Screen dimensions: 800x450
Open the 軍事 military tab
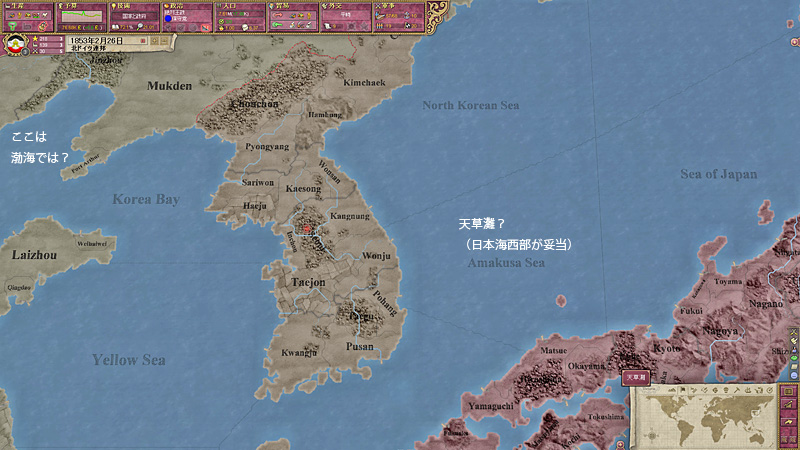(399, 17)
